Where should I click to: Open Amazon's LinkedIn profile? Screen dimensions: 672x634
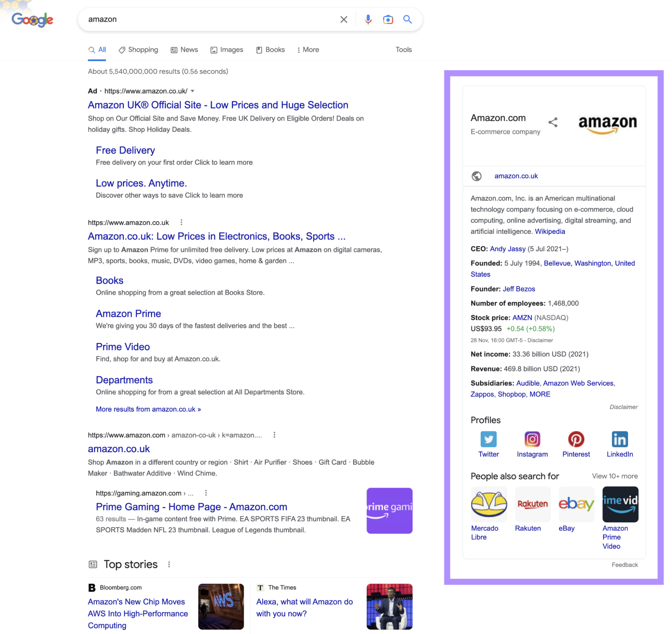[620, 439]
